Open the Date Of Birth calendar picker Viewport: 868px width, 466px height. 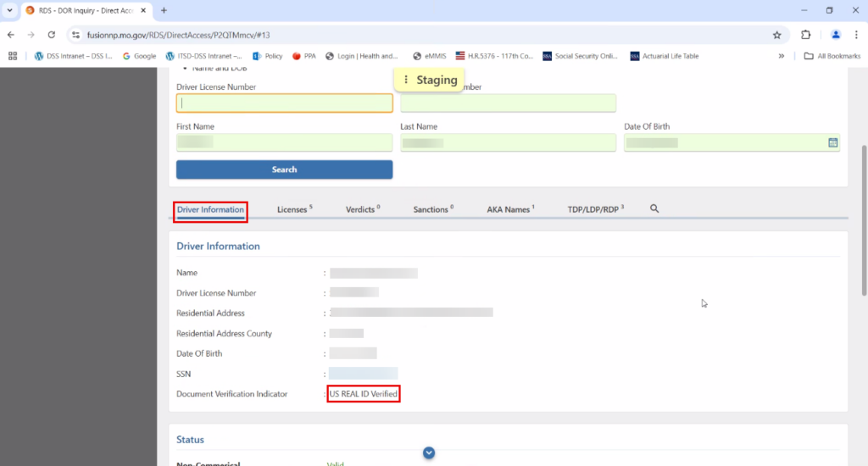tap(832, 143)
